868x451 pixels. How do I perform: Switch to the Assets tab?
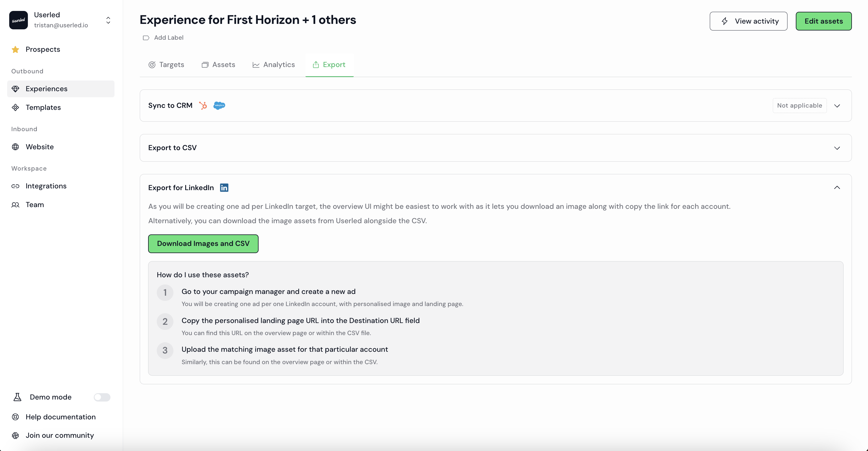click(218, 65)
